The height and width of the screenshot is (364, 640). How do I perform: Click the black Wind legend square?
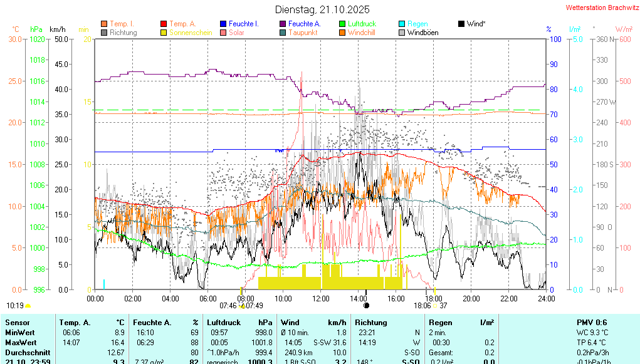click(x=461, y=24)
